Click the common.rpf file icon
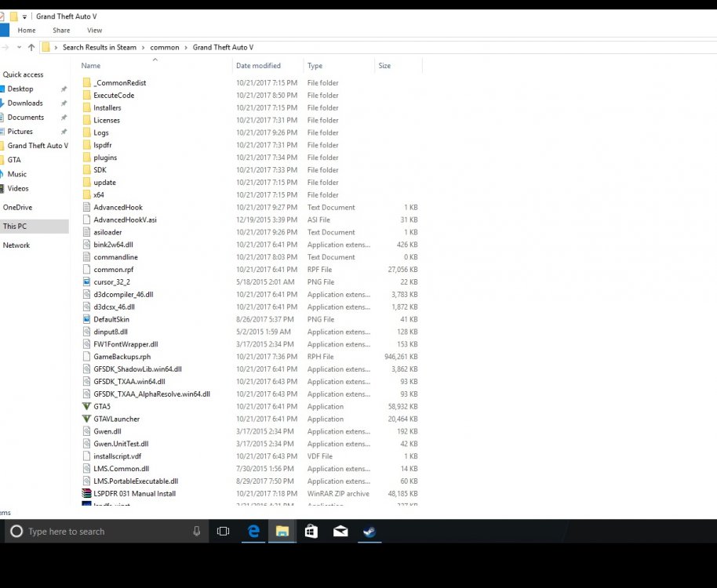Image resolution: width=717 pixels, height=588 pixels. tap(86, 270)
